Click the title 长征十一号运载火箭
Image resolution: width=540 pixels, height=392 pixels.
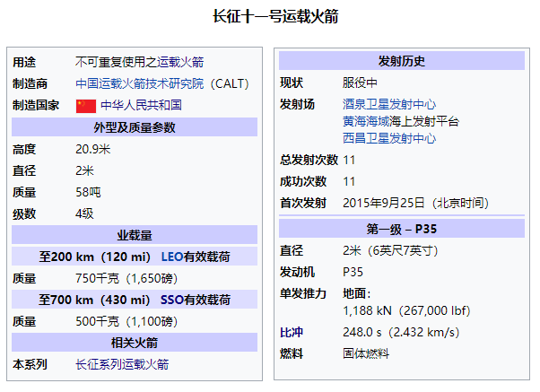coord(275,16)
